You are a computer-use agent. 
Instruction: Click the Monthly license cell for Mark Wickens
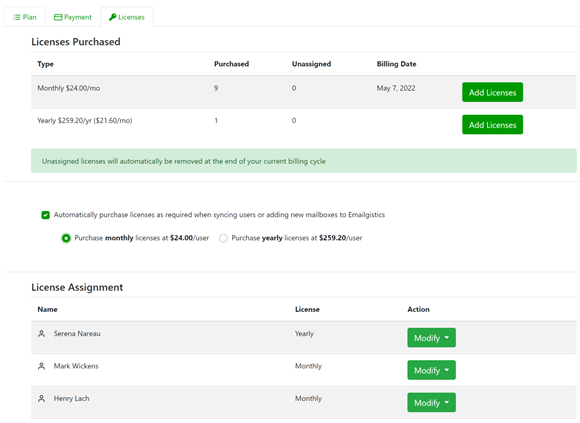pos(308,366)
